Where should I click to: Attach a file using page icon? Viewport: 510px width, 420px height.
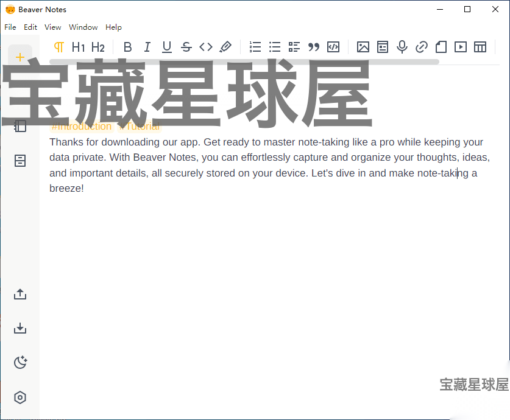[x=441, y=47]
